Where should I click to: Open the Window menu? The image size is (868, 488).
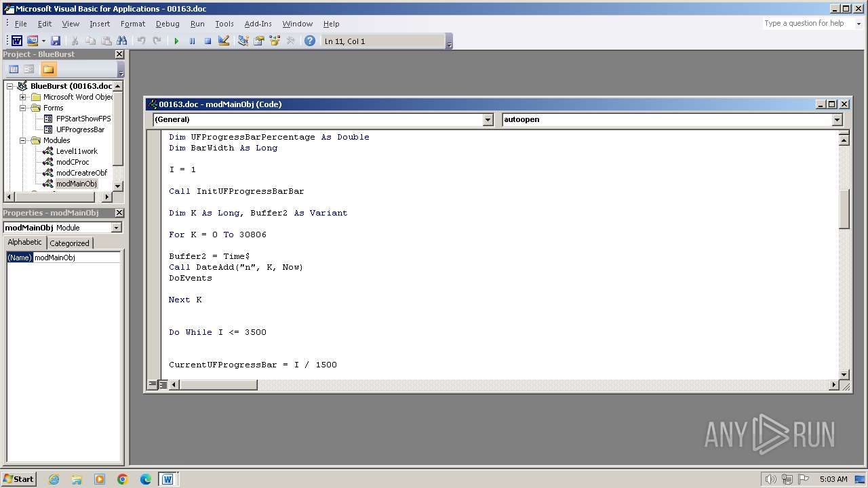coord(298,24)
